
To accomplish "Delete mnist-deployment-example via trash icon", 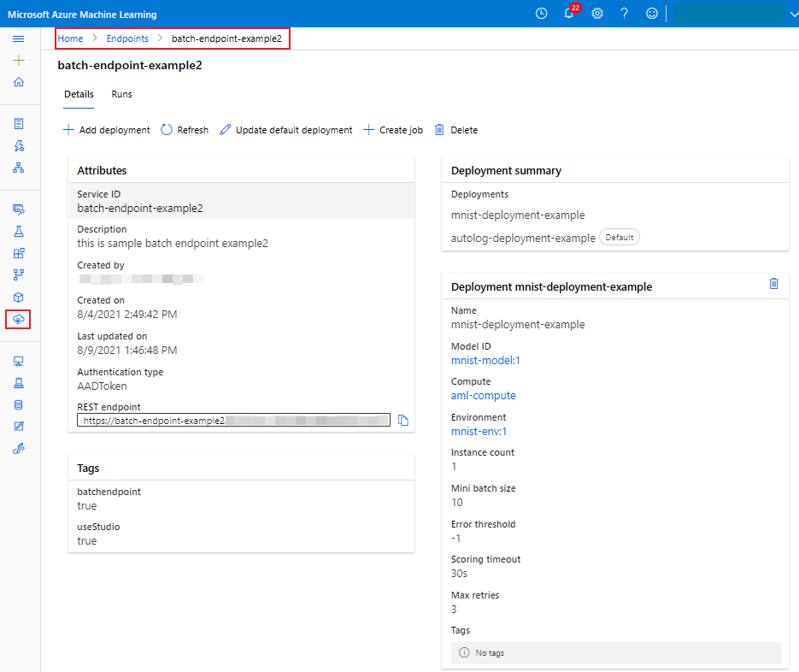I will (x=773, y=284).
